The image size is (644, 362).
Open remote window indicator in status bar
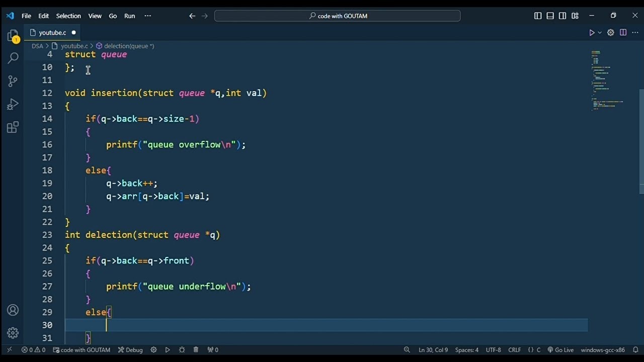pos(9,350)
